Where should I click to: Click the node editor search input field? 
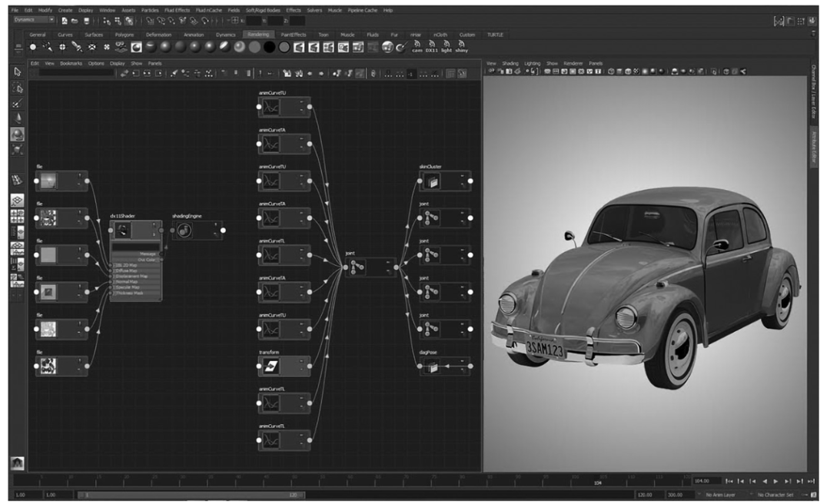[75, 73]
